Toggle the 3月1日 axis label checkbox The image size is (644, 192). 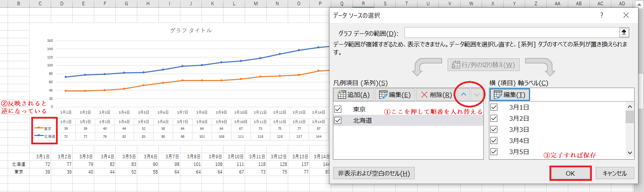click(x=494, y=107)
